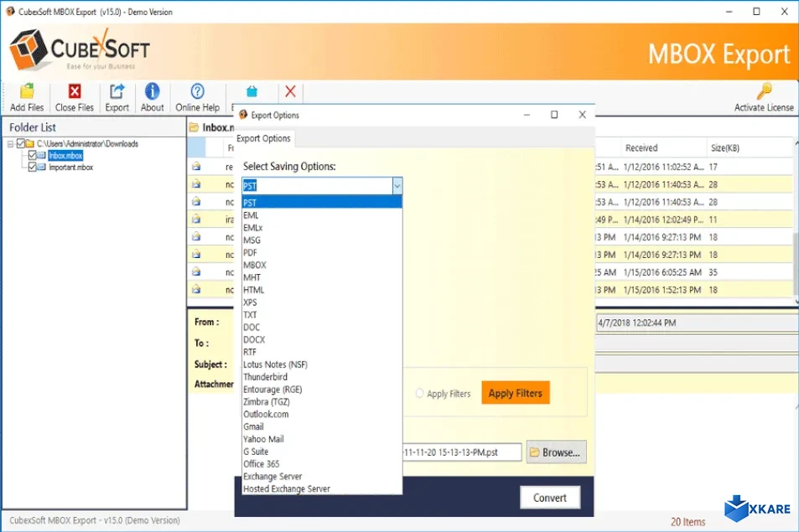Select PST from the saving options list
Screen dimensions: 799x532
click(322, 203)
